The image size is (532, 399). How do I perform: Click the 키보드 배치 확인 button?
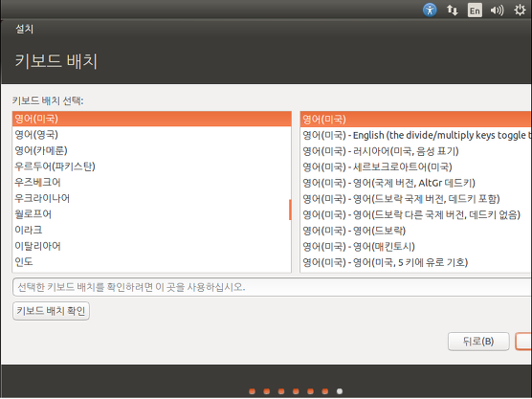coord(52,311)
